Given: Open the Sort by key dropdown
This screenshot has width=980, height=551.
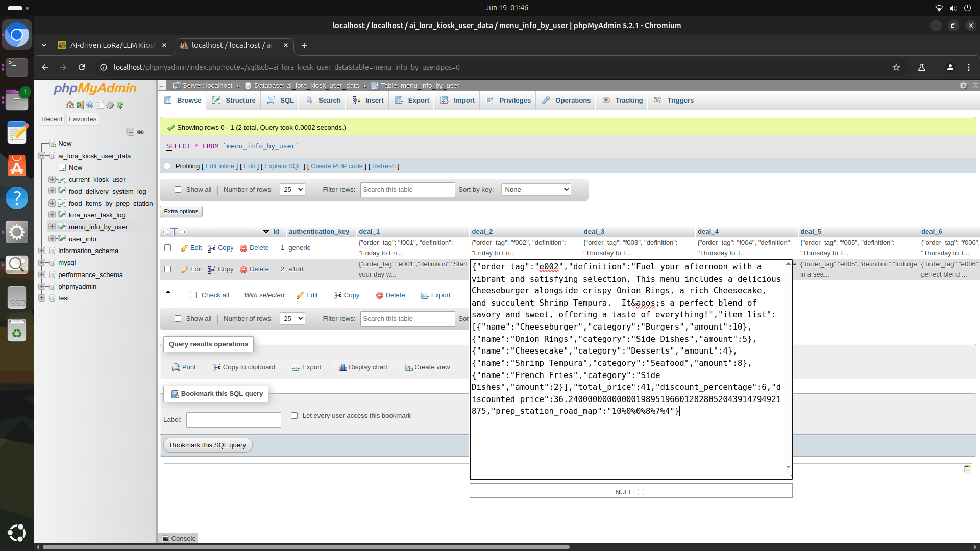Looking at the screenshot, I should point(535,190).
